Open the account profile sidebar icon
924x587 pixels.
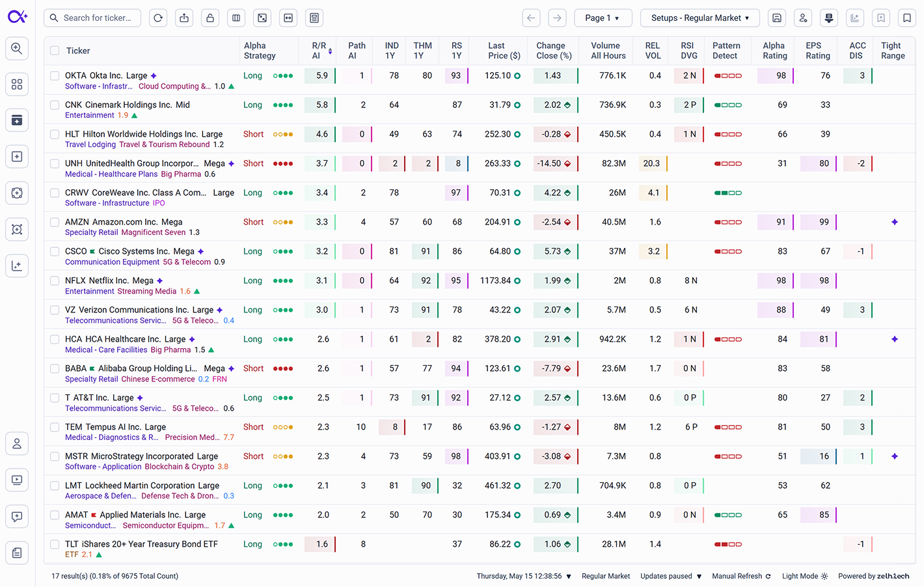pos(17,444)
